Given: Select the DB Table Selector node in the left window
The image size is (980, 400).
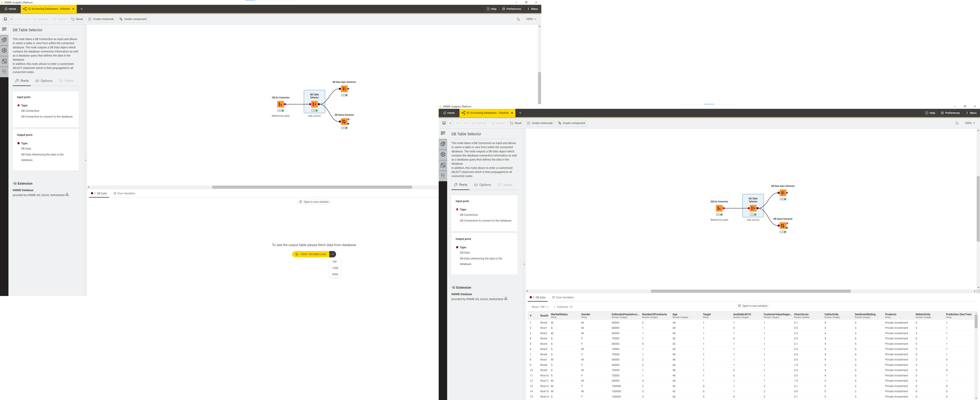Looking at the screenshot, I should pos(314,104).
